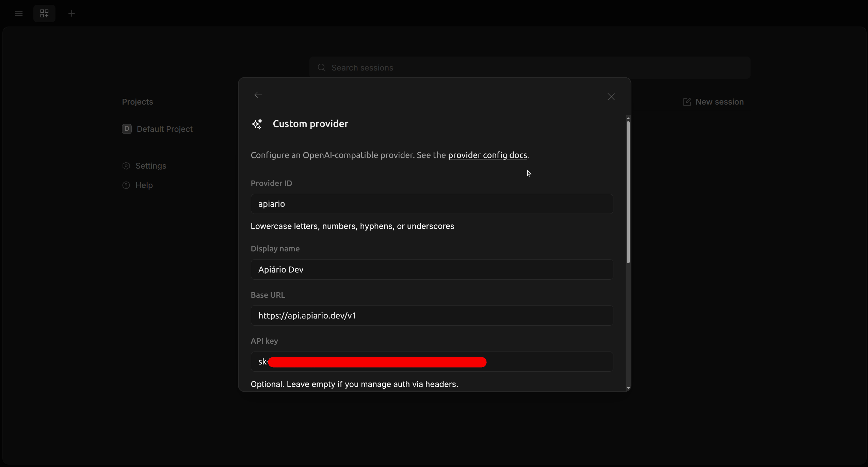Open the grid-plus dashboard tab icon
This screenshot has height=467, width=868.
(44, 14)
